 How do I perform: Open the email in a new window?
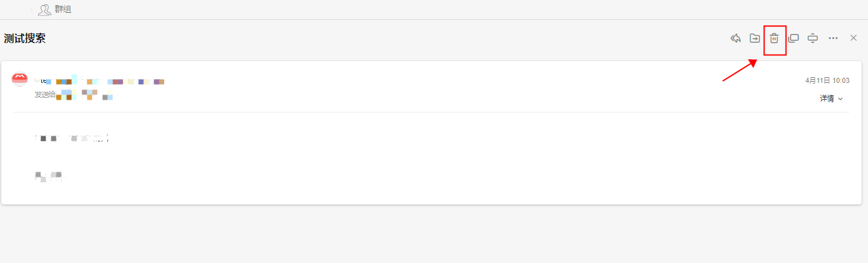pyautogui.click(x=794, y=39)
